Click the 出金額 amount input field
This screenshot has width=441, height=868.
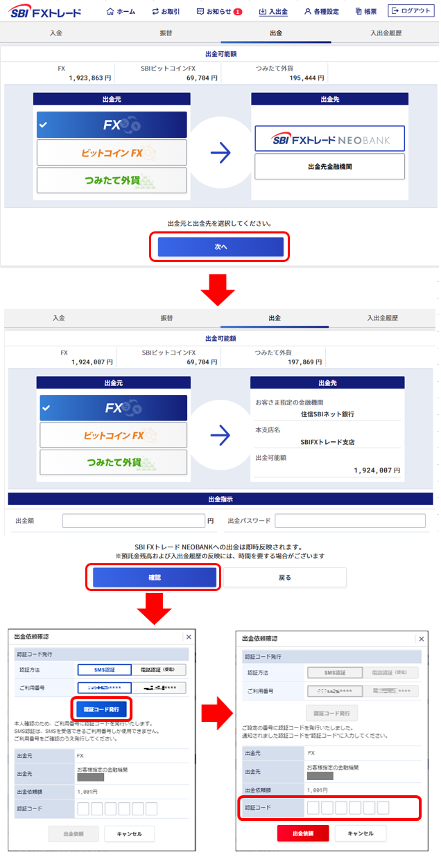point(135,520)
